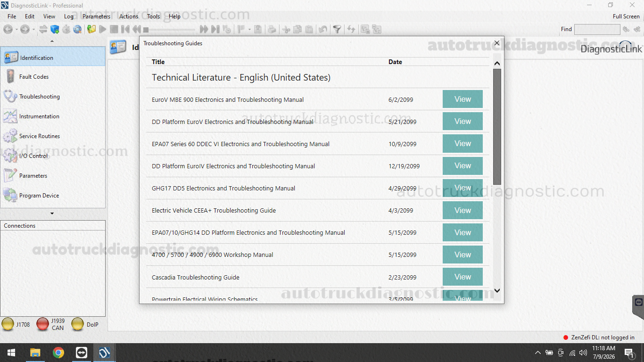Image resolution: width=644 pixels, height=362 pixels.
Task: Click the ZenZefi DL not logged in status
Action: pos(599,337)
